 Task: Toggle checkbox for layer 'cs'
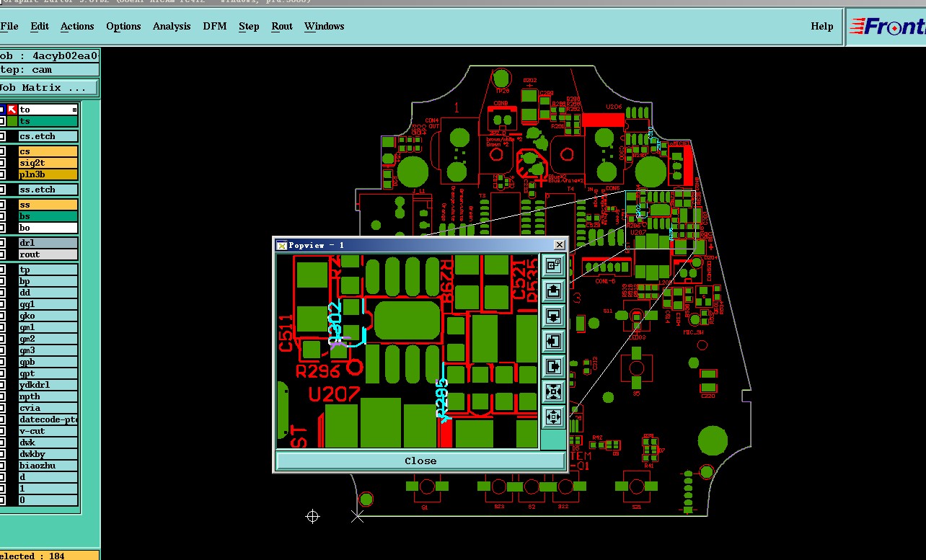click(x=2, y=151)
